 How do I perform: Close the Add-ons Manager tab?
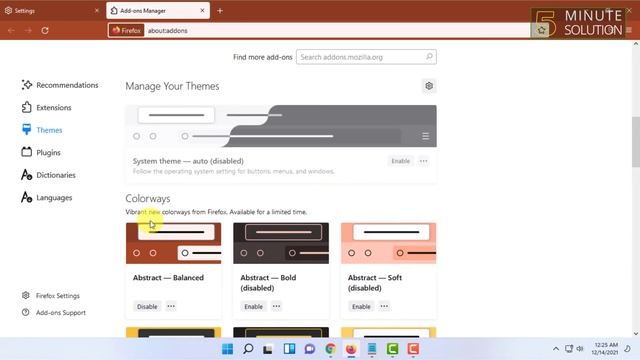(202, 11)
